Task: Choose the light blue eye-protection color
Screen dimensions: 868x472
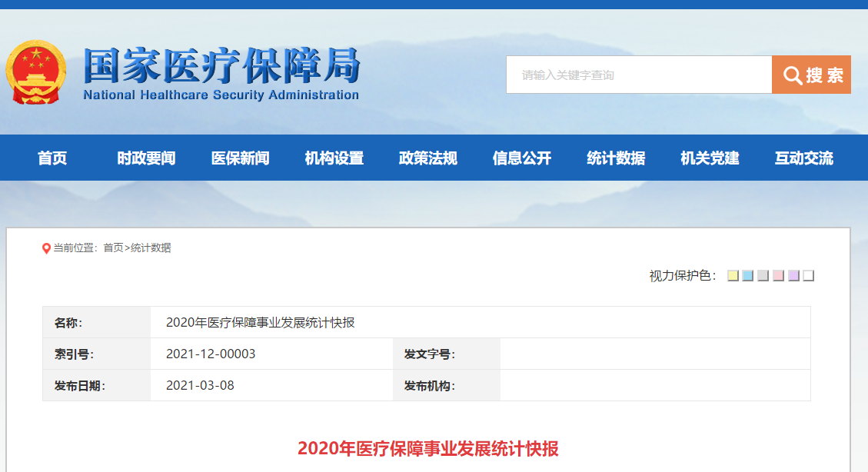Action: [x=748, y=275]
